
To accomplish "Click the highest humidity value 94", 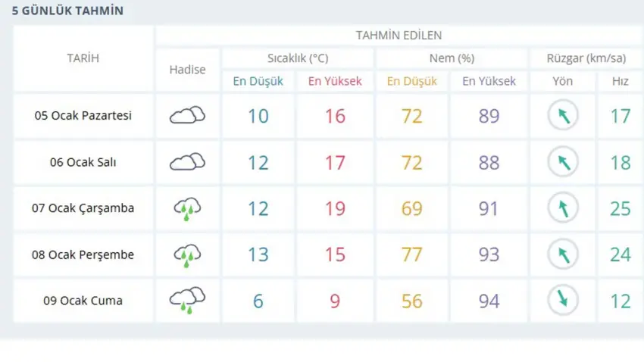I will click(489, 301).
